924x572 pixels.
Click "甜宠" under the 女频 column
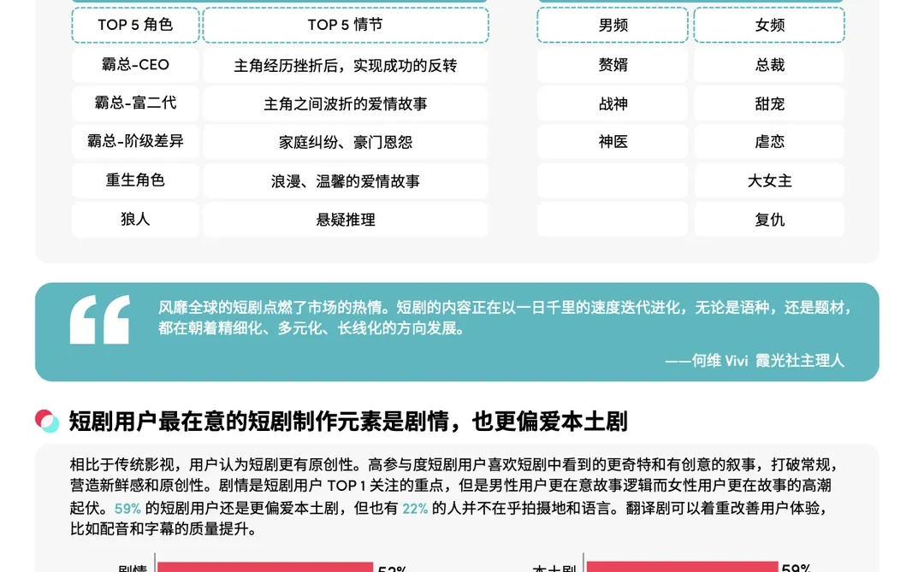tap(768, 103)
